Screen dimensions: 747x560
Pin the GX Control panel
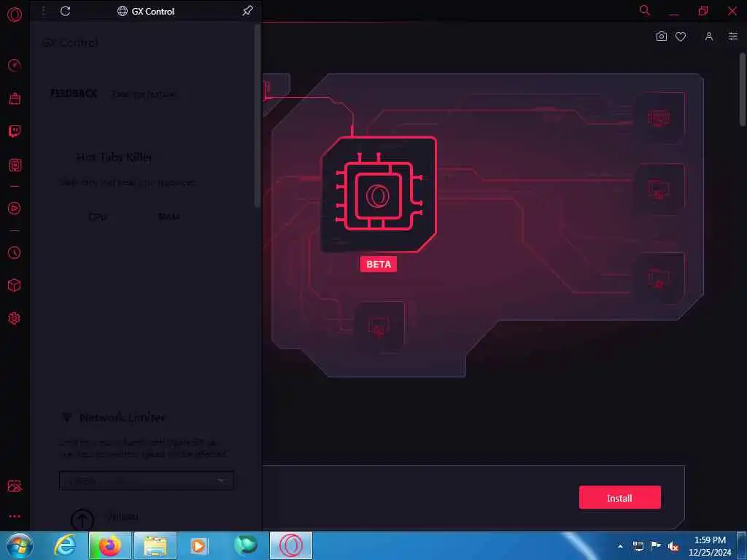tap(247, 10)
